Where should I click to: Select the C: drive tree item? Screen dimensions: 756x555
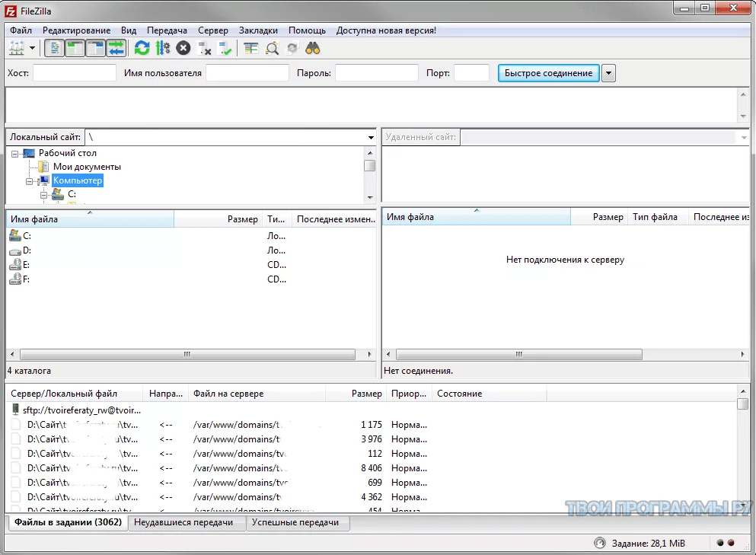(72, 194)
